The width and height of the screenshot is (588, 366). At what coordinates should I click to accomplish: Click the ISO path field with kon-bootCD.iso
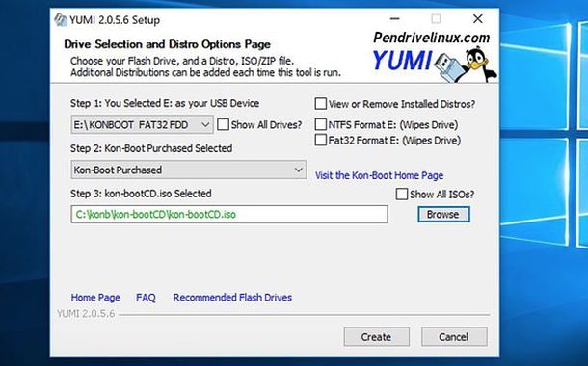[x=229, y=214]
